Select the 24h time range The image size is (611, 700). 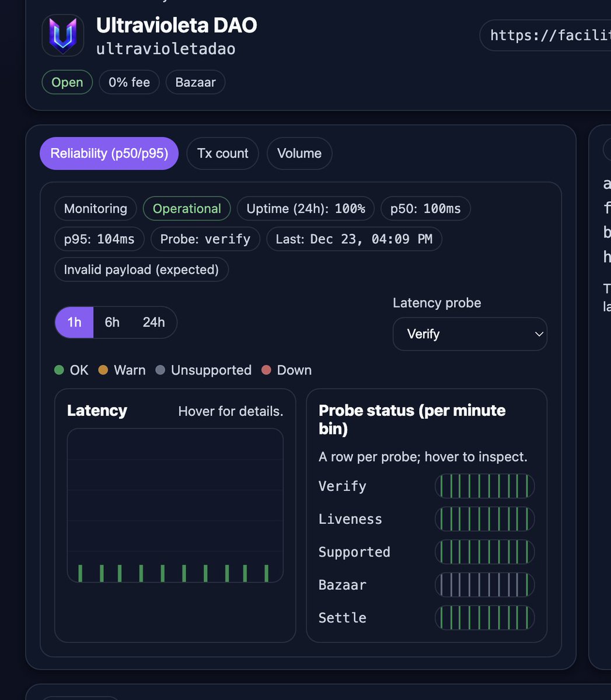153,322
